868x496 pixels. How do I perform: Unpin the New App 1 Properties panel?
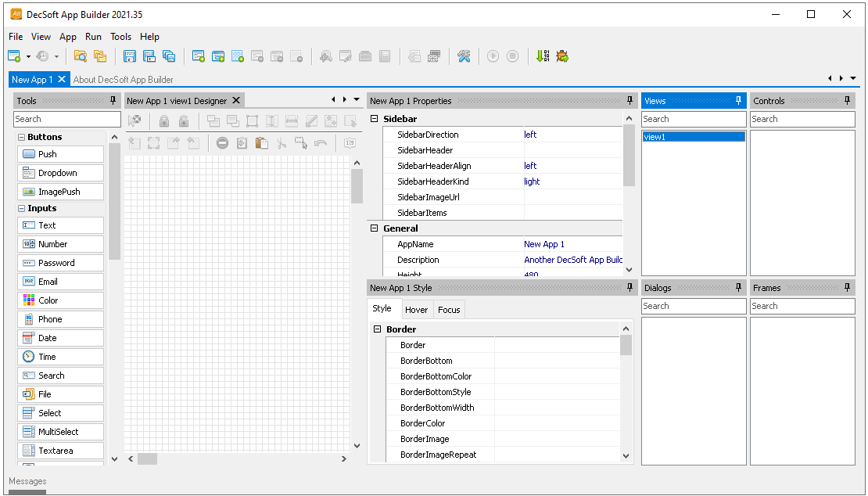[629, 101]
